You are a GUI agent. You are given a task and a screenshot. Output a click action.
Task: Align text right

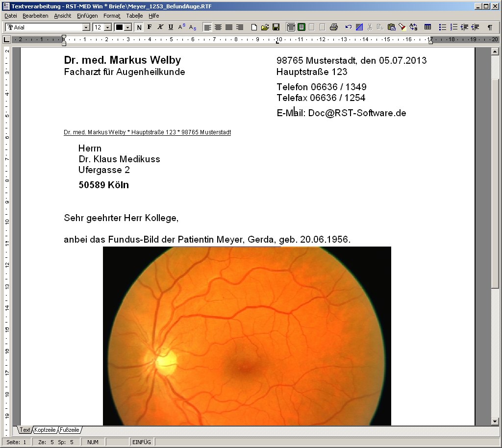[x=239, y=27]
